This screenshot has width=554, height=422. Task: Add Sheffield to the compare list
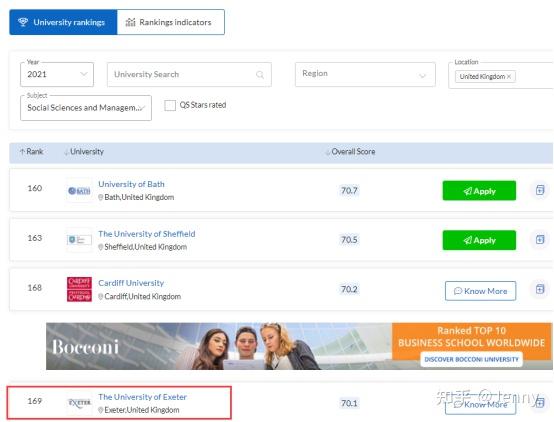click(x=540, y=240)
